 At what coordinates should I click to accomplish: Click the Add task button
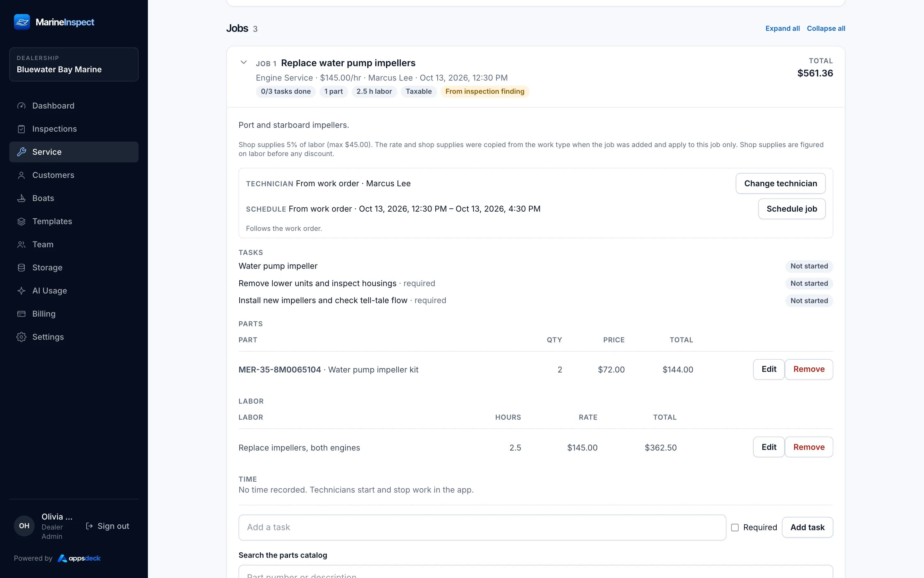tap(807, 528)
